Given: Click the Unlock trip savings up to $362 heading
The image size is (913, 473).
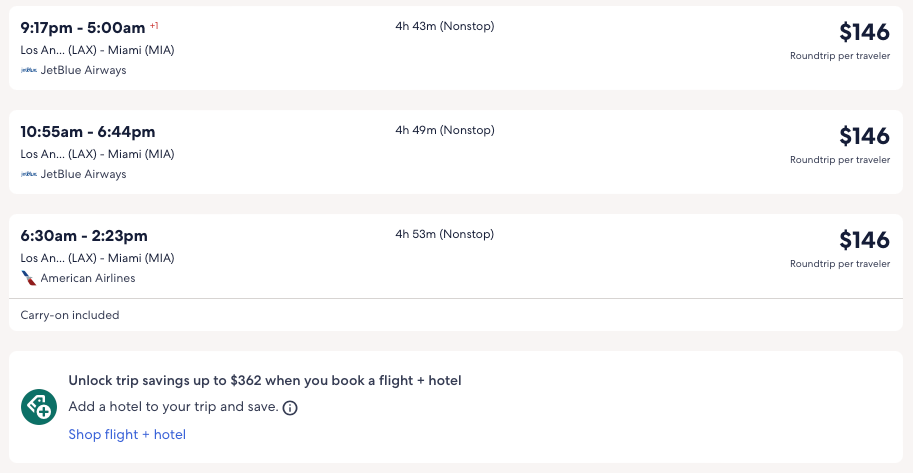Looking at the screenshot, I should tap(264, 380).
